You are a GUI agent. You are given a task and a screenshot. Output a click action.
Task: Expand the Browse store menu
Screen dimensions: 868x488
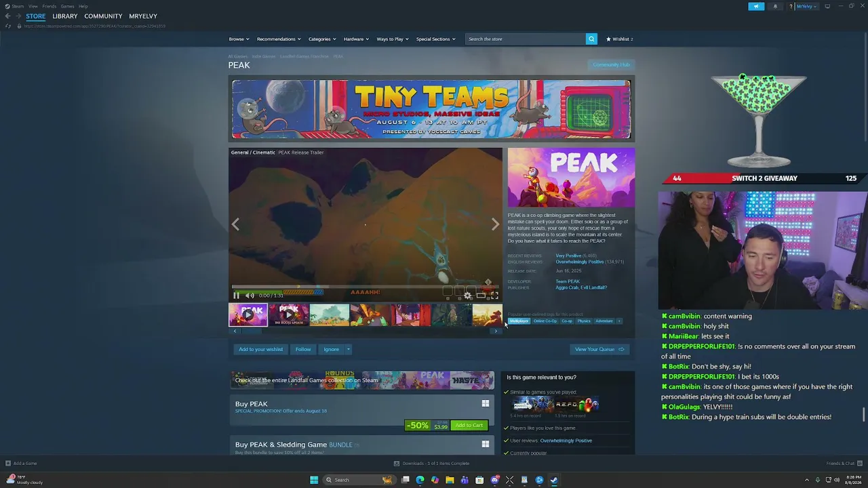tap(239, 39)
